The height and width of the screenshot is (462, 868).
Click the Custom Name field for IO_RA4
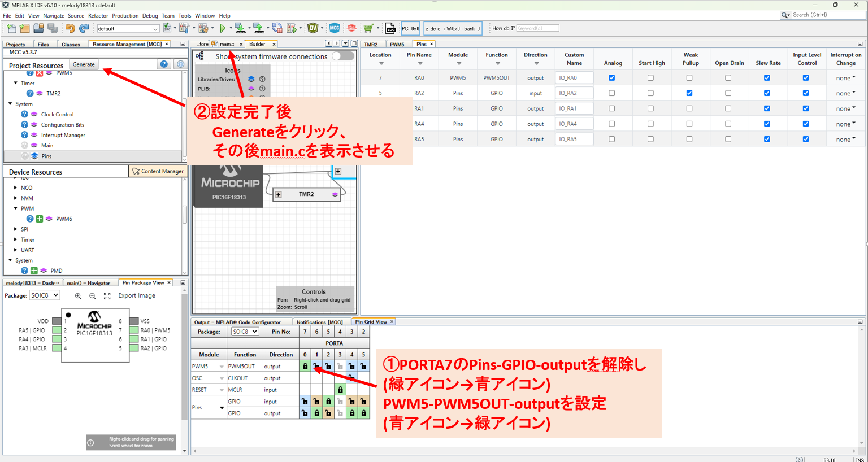pyautogui.click(x=574, y=124)
